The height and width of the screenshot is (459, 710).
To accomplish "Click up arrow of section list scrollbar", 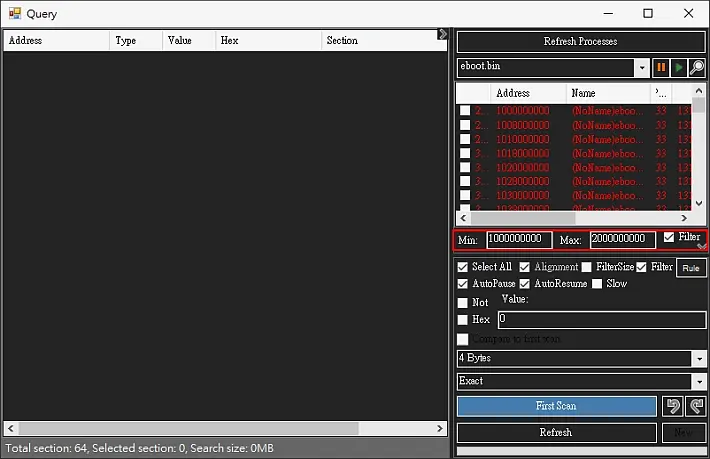I will 699,91.
